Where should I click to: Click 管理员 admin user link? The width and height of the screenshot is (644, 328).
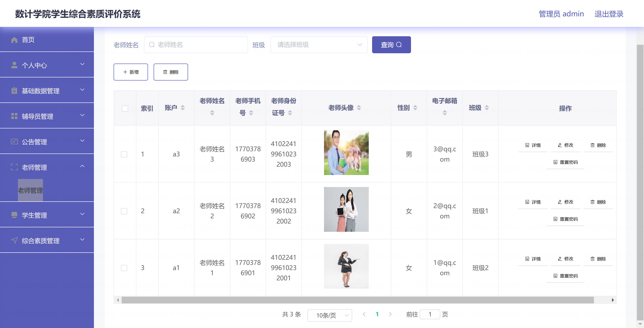(x=561, y=14)
